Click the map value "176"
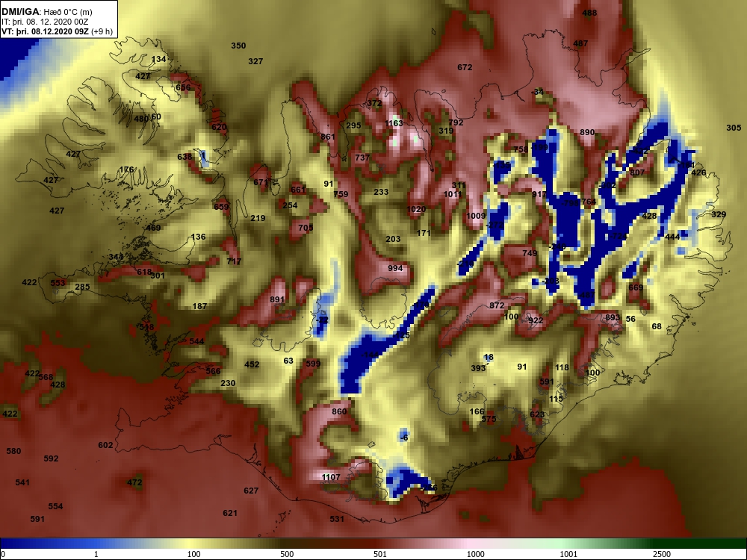This screenshot has height=560, width=747. coord(127,170)
